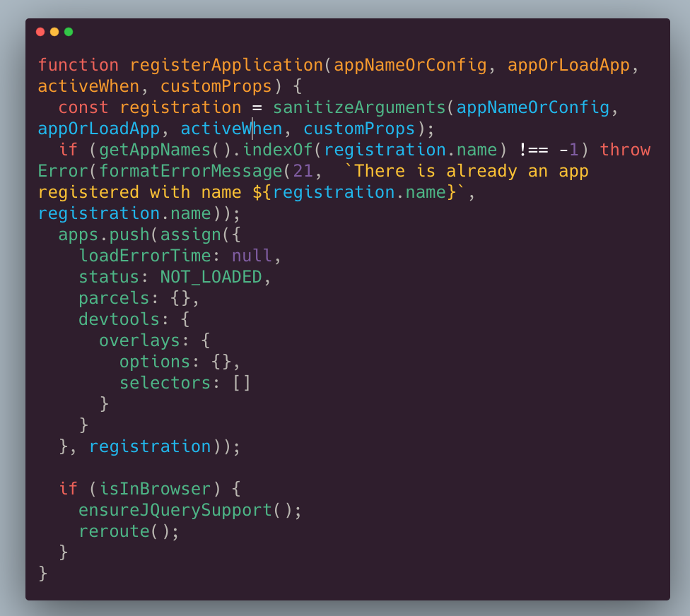Image resolution: width=690 pixels, height=616 pixels.
Task: Click the const keyword
Action: point(83,107)
